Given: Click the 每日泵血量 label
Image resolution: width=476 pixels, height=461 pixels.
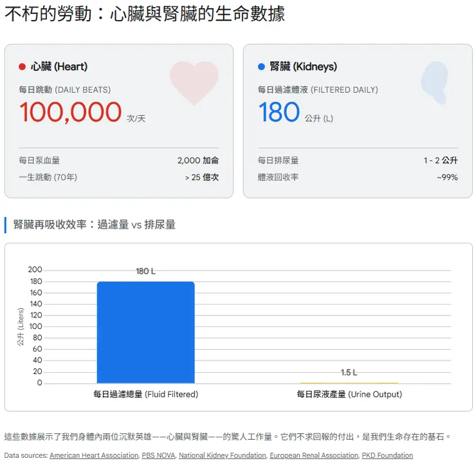Looking at the screenshot, I should point(39,160).
